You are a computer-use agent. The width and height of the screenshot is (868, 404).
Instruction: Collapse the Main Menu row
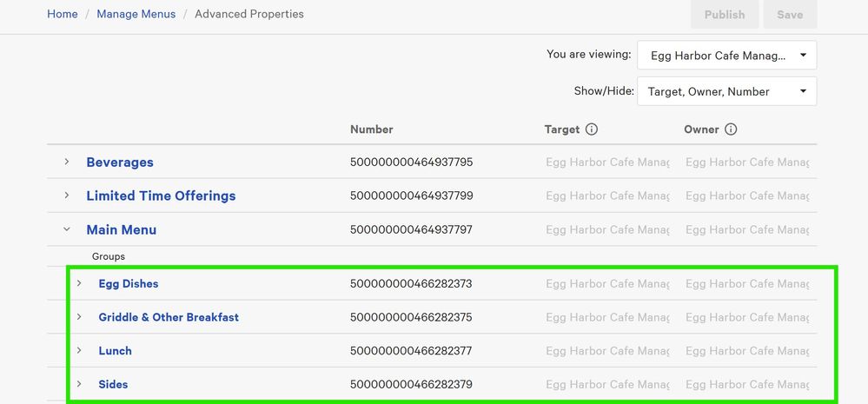point(67,229)
